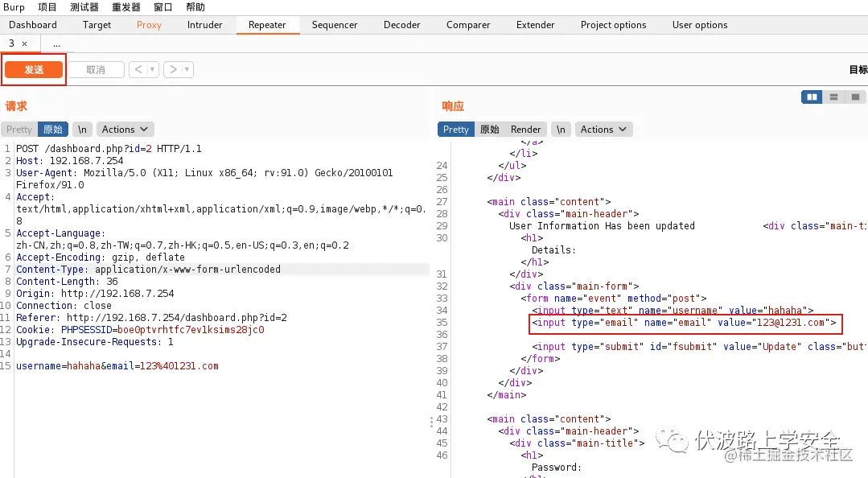868x478 pixels.
Task: Click the Upgrade-Insecure-Requests header line
Action: pyautogui.click(x=95, y=342)
